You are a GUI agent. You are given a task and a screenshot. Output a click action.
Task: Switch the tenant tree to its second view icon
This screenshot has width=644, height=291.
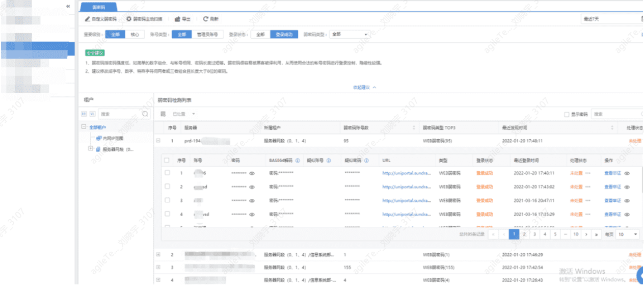point(93,114)
